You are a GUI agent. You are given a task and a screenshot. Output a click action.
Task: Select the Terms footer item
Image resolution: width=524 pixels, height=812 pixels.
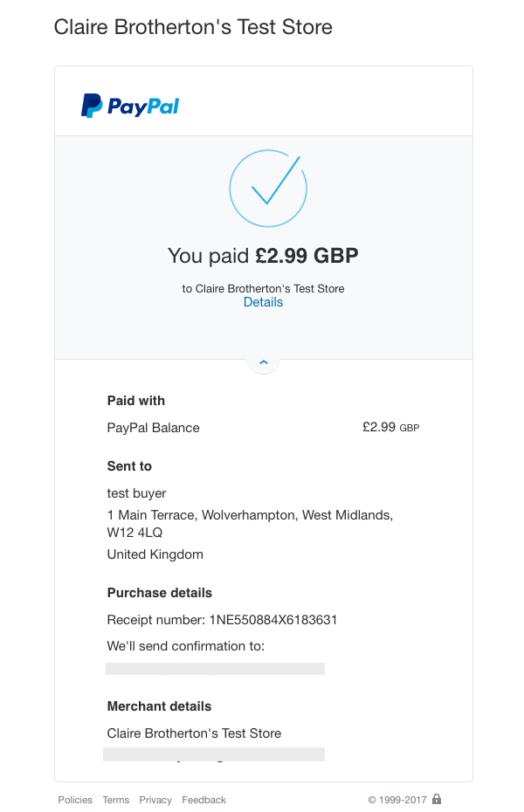point(115,799)
